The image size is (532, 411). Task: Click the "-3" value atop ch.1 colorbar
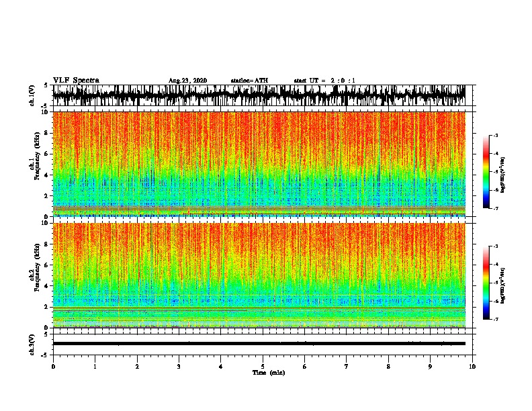coord(496,135)
